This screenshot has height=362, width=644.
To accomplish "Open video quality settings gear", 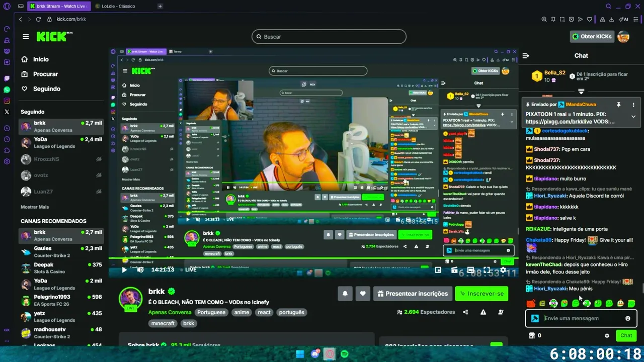I will pos(502,270).
